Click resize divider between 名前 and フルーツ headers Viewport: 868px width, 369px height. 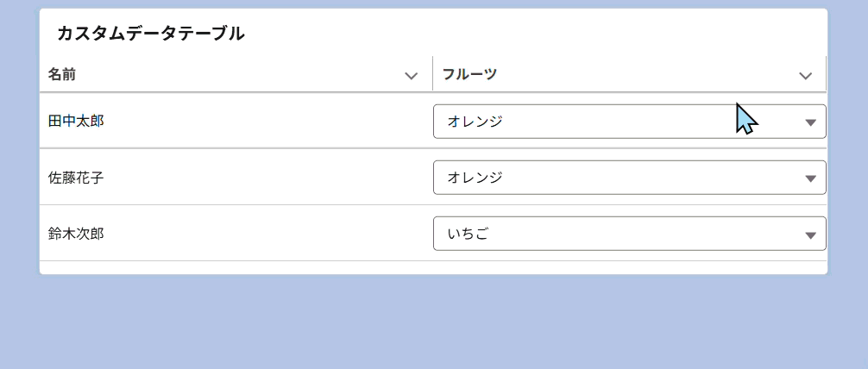[432, 74]
